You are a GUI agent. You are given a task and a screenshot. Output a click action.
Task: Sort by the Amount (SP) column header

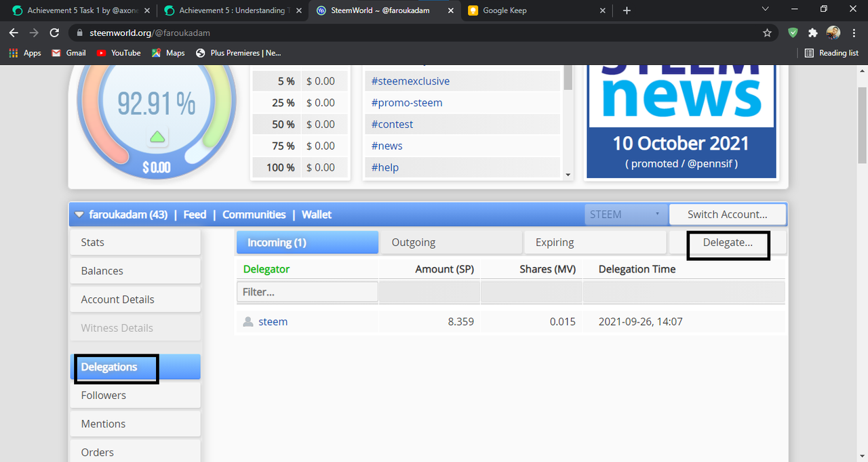pos(444,270)
